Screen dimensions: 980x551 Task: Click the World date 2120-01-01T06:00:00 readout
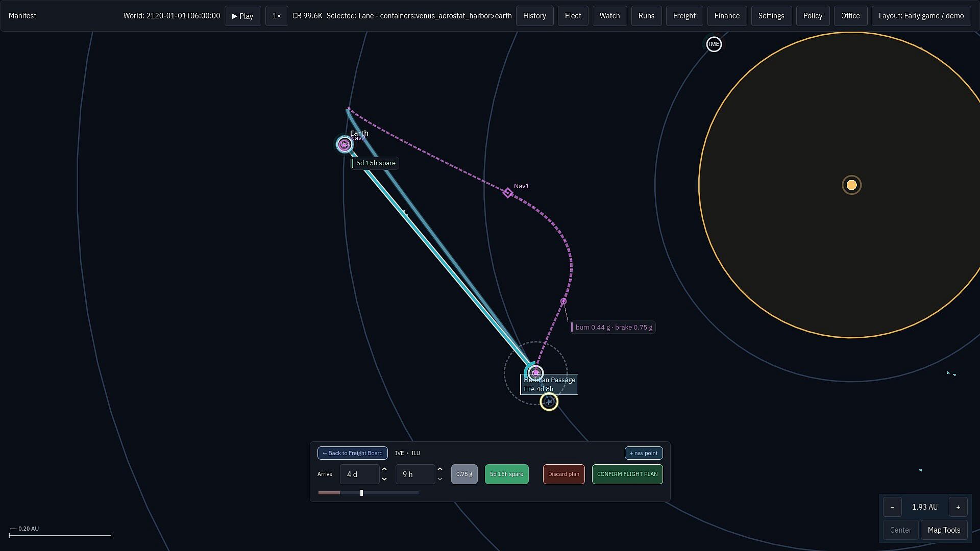[171, 16]
